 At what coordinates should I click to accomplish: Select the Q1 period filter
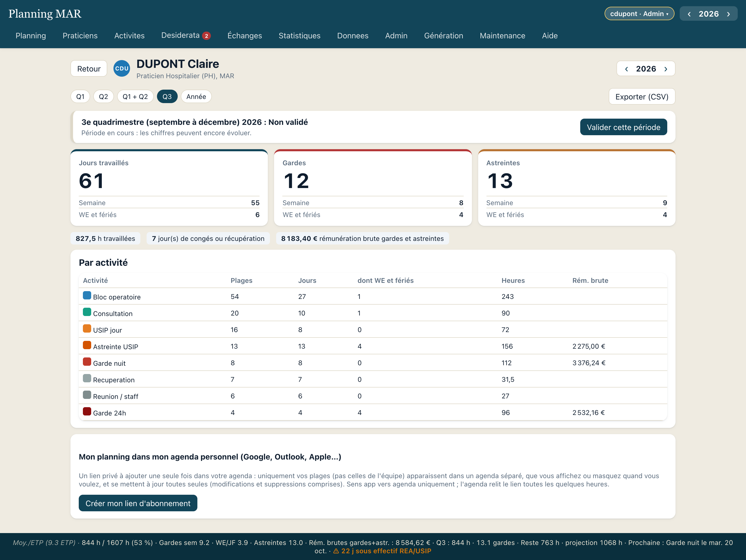(x=80, y=96)
